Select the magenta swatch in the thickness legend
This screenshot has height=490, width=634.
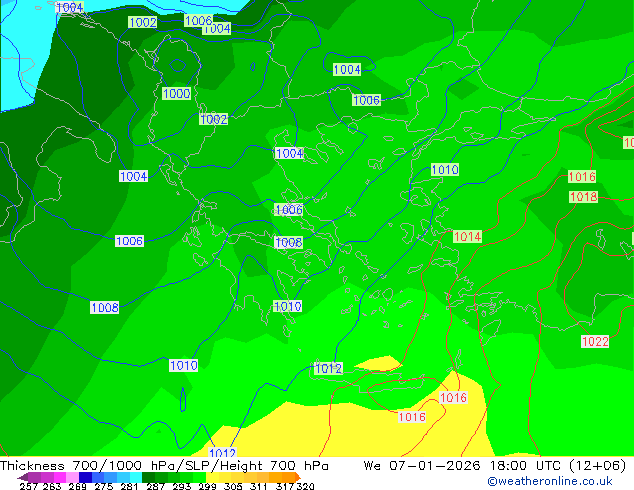tap(59, 477)
